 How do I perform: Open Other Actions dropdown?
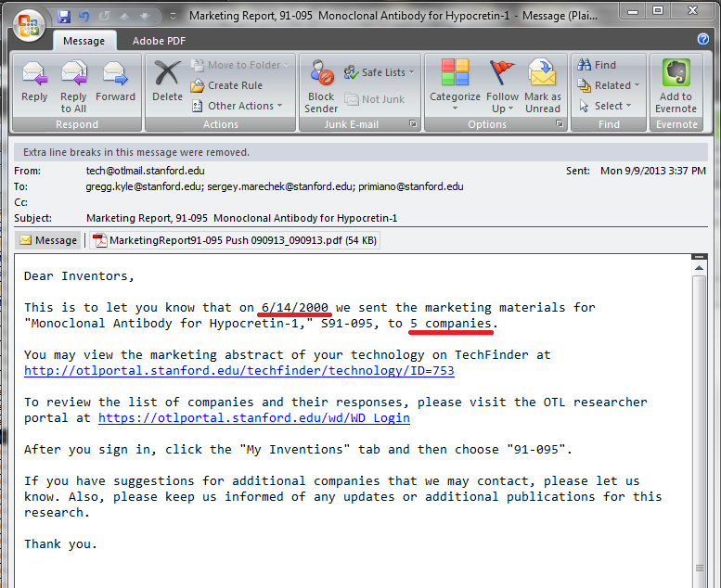241,106
